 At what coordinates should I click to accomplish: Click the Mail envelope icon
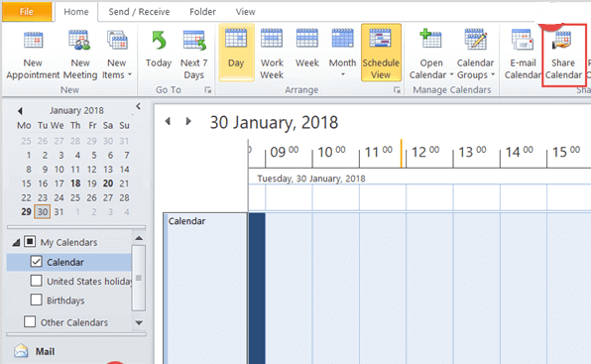21,351
